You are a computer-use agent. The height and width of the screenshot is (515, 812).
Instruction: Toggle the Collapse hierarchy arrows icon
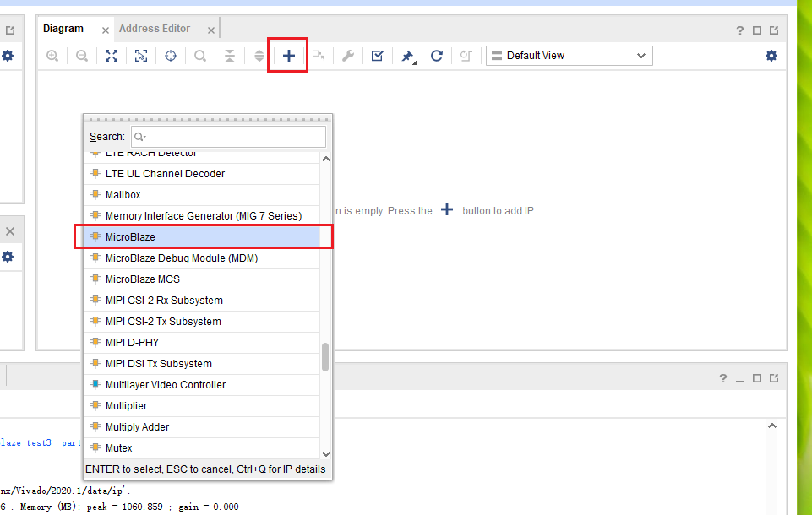coord(230,55)
